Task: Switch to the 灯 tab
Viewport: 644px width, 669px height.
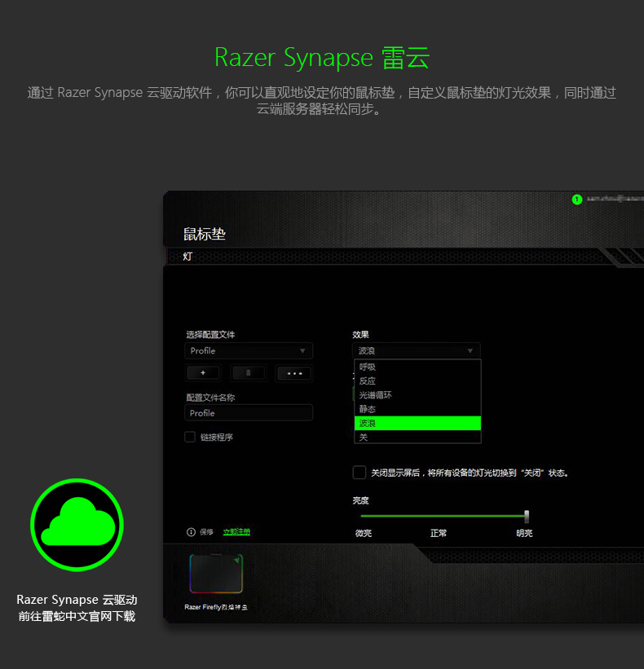Action: click(188, 257)
